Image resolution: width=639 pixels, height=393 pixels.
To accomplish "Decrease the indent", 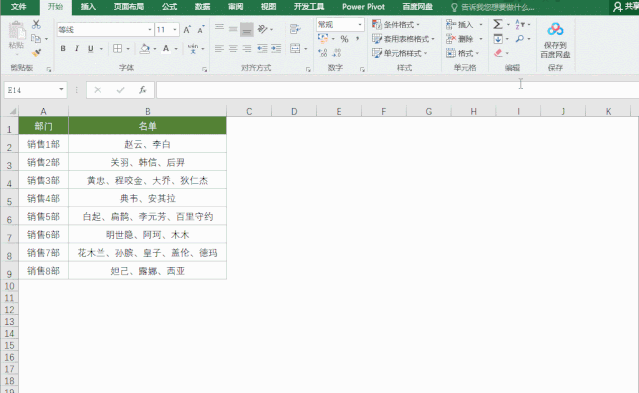I will point(262,49).
